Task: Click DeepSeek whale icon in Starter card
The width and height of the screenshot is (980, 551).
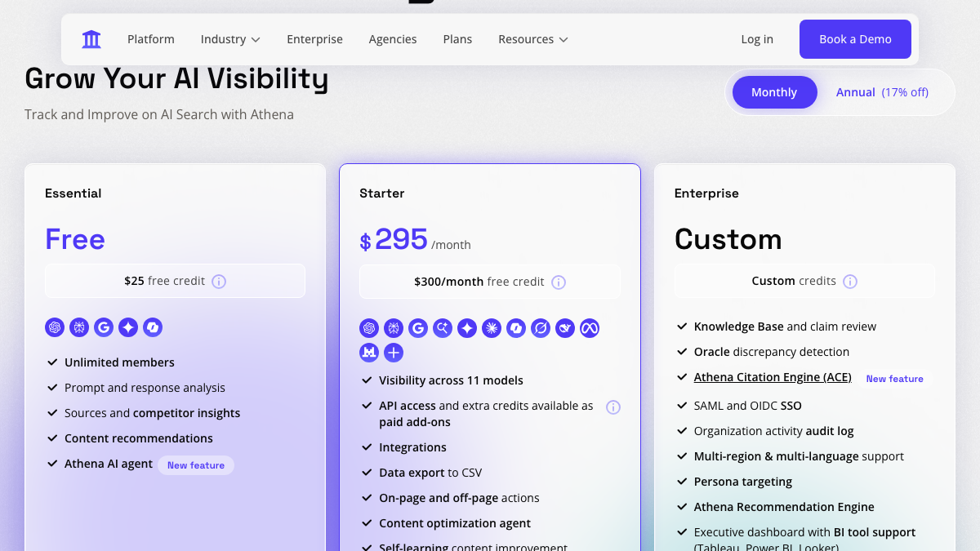Action: (565, 328)
